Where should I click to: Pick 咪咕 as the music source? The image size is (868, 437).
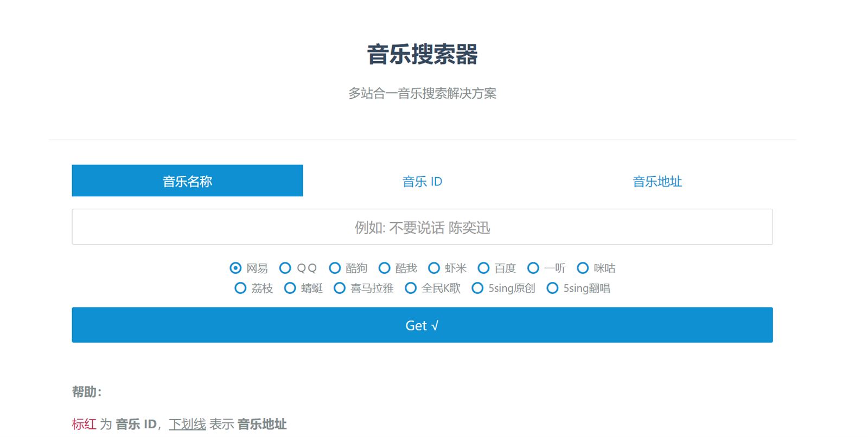point(583,268)
